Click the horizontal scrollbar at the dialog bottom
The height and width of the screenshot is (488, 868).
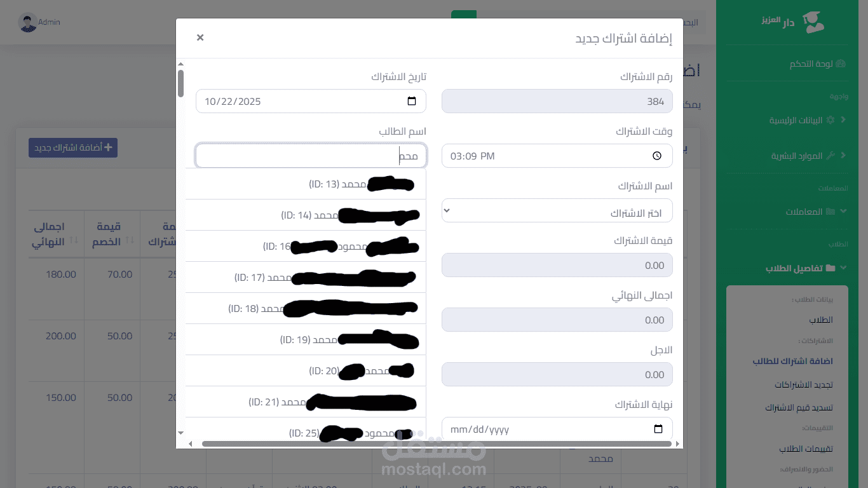pyautogui.click(x=437, y=444)
